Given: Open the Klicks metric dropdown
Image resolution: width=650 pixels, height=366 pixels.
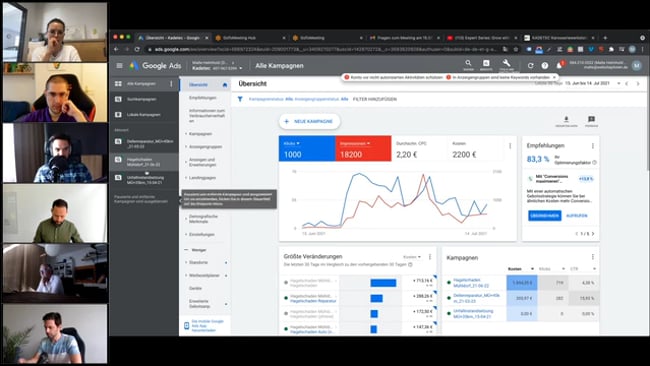Looking at the screenshot, I should [291, 143].
